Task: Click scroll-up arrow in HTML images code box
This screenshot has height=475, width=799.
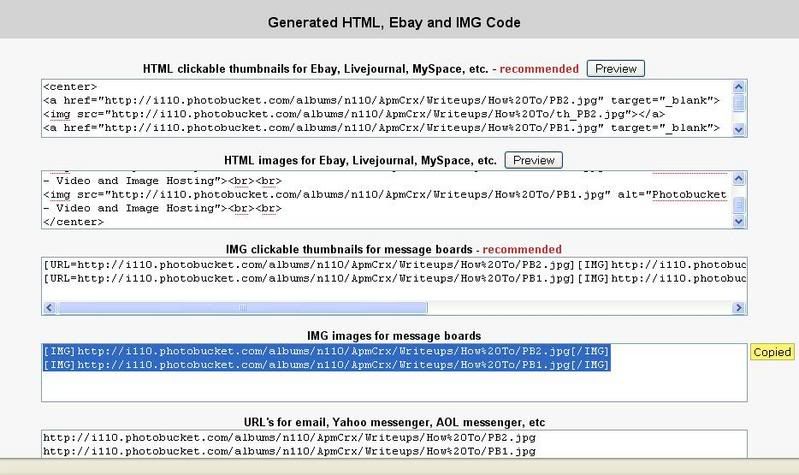Action: (x=739, y=178)
